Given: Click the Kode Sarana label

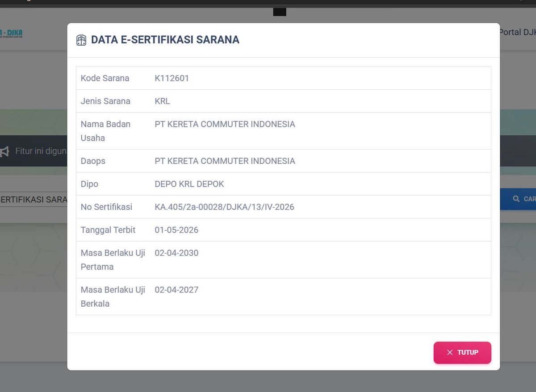Looking at the screenshot, I should click(x=105, y=78).
